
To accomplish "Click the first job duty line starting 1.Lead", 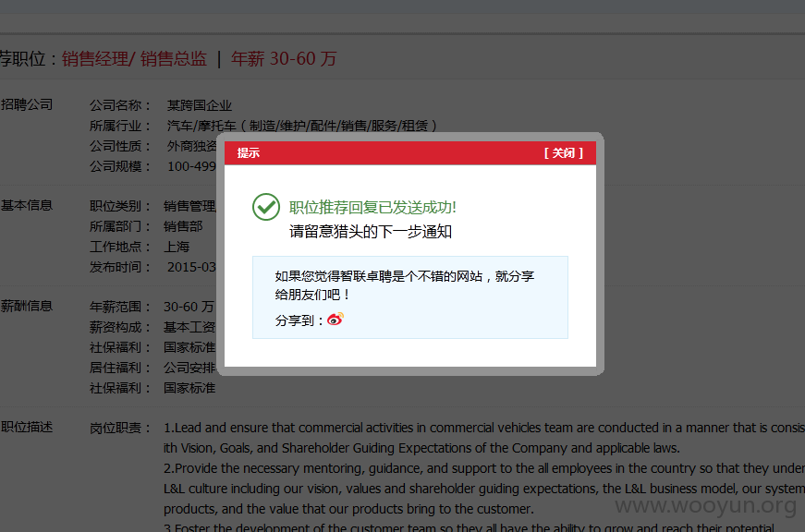I will tap(484, 428).
